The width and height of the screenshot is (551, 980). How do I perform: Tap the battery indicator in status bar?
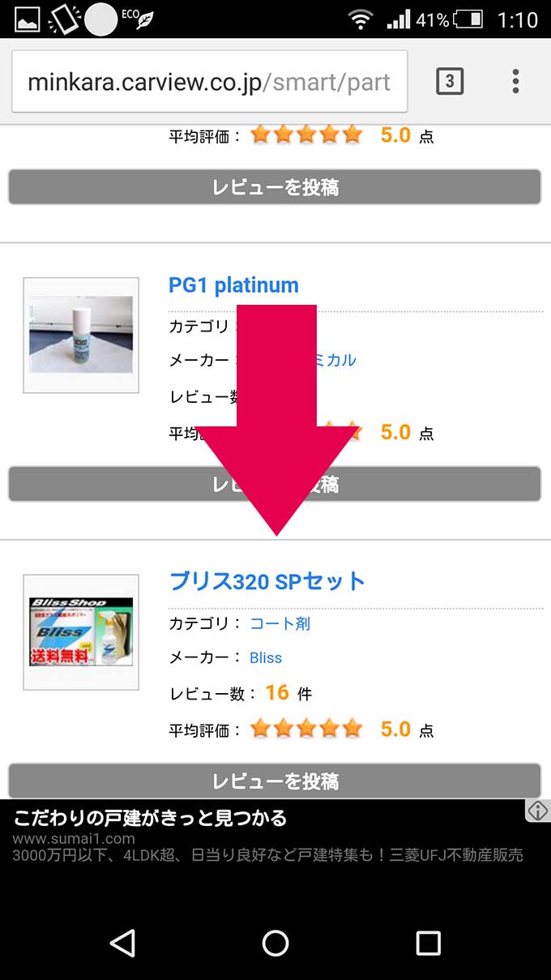(468, 19)
